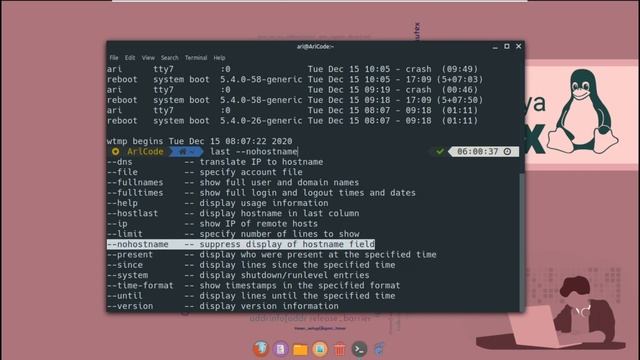This screenshot has height=360, width=640.
Task: Click the green checkmark status in the prompt
Action: 440,152
